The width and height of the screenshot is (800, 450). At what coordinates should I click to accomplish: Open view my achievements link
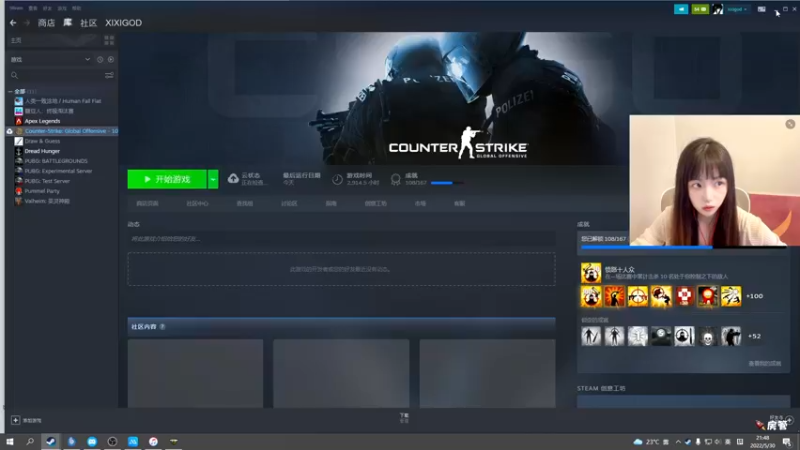coord(764,364)
